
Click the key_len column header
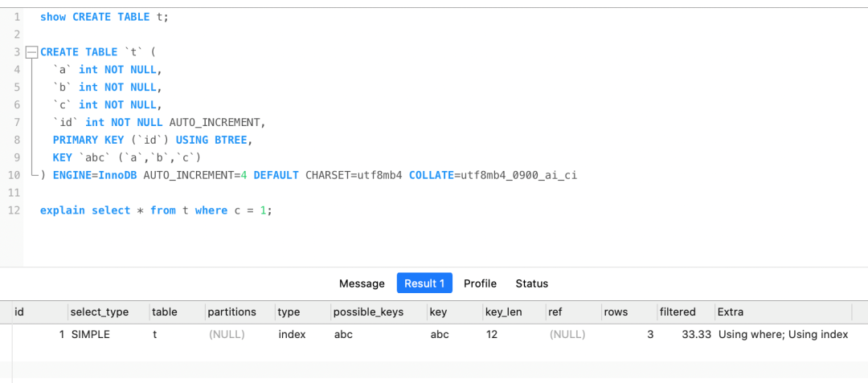pyautogui.click(x=503, y=312)
